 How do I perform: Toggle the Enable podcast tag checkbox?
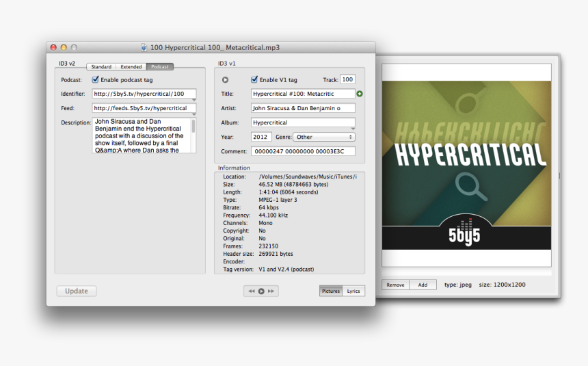(x=95, y=79)
